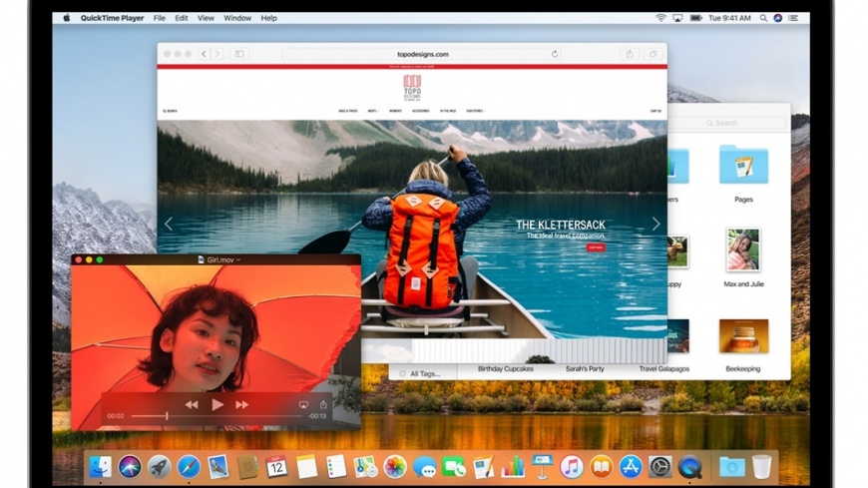Screen dimensions: 868x488
Task: Click the Safari share button
Action: (630, 54)
